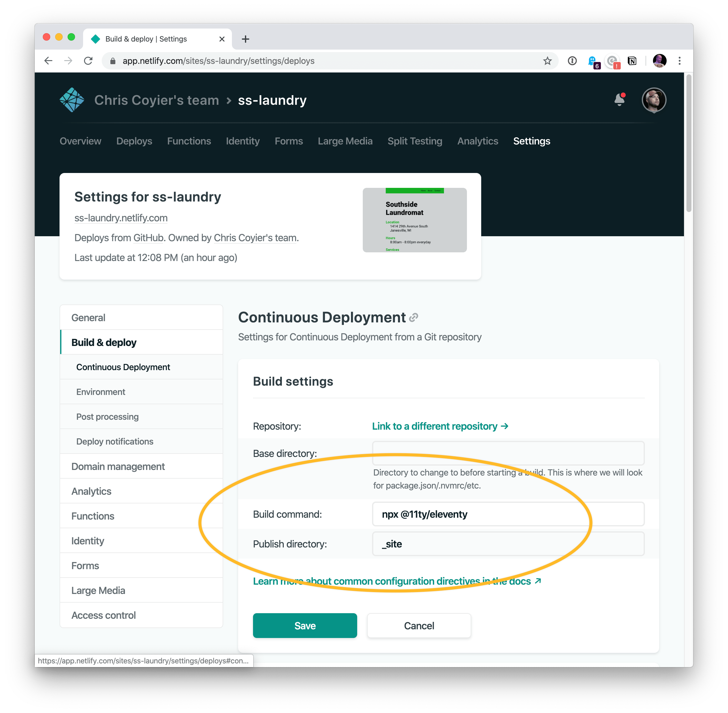
Task: Click the Build command input field
Action: pyautogui.click(x=508, y=515)
